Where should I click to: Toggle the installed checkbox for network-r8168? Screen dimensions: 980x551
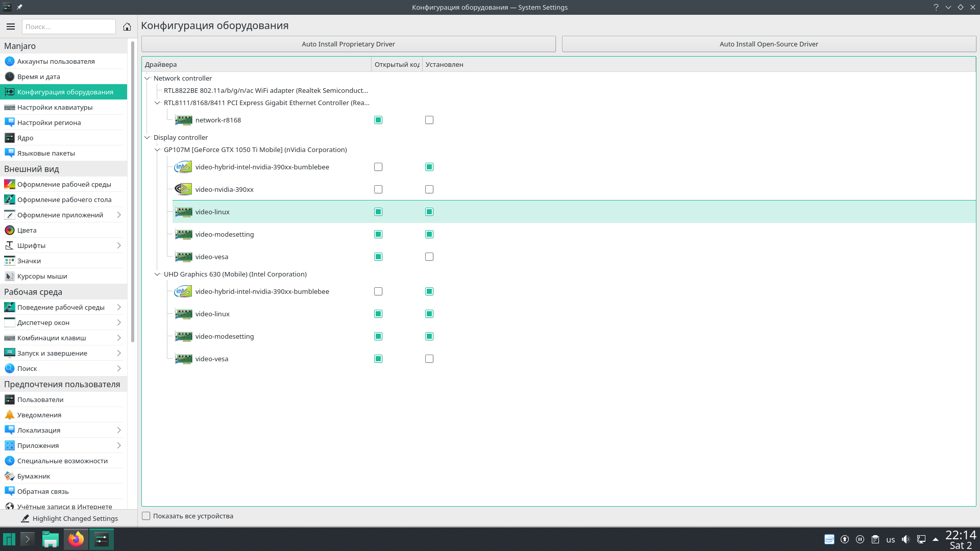point(429,120)
